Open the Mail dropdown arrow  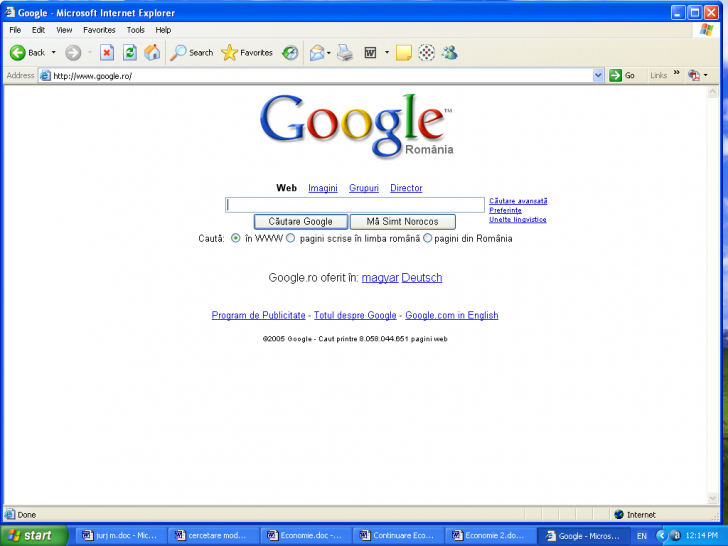pyautogui.click(x=329, y=53)
